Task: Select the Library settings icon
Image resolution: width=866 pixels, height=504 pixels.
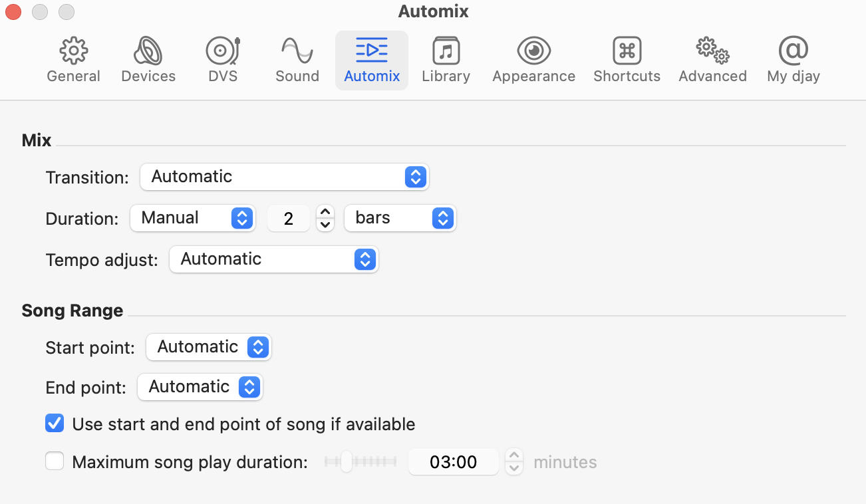Action: tap(446, 59)
